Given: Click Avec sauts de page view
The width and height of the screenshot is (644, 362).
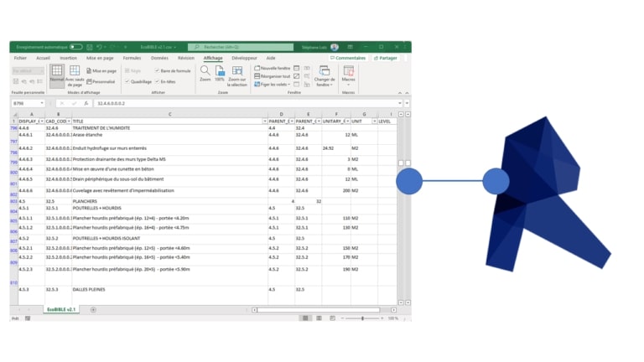Looking at the screenshot, I should tap(75, 76).
